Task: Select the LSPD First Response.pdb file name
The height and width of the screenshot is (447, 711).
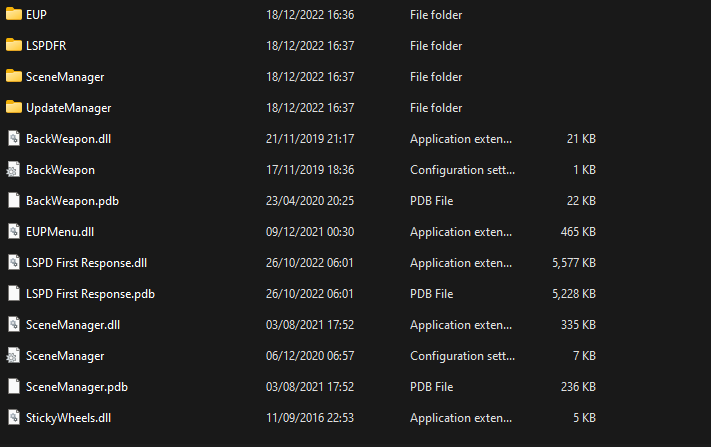Action: [90, 294]
